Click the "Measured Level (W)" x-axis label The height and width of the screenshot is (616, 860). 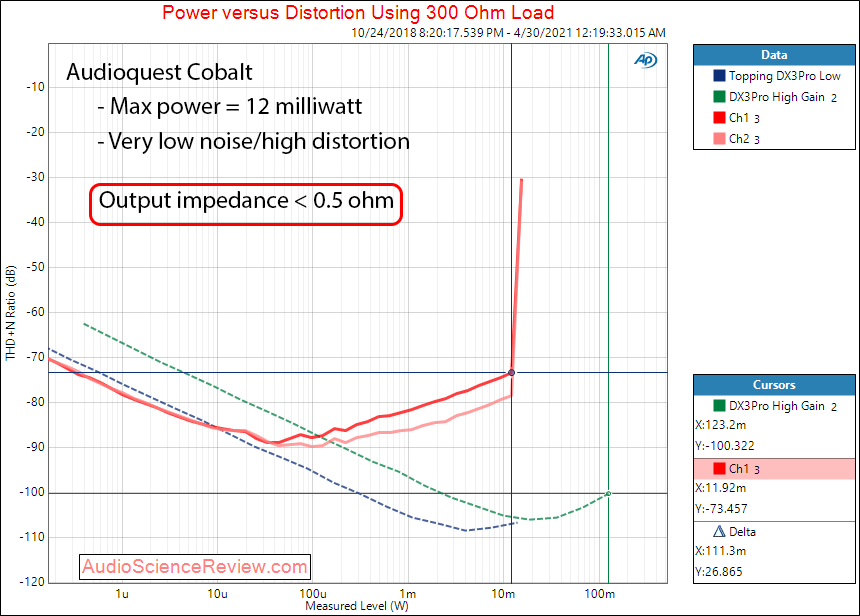[x=357, y=606]
